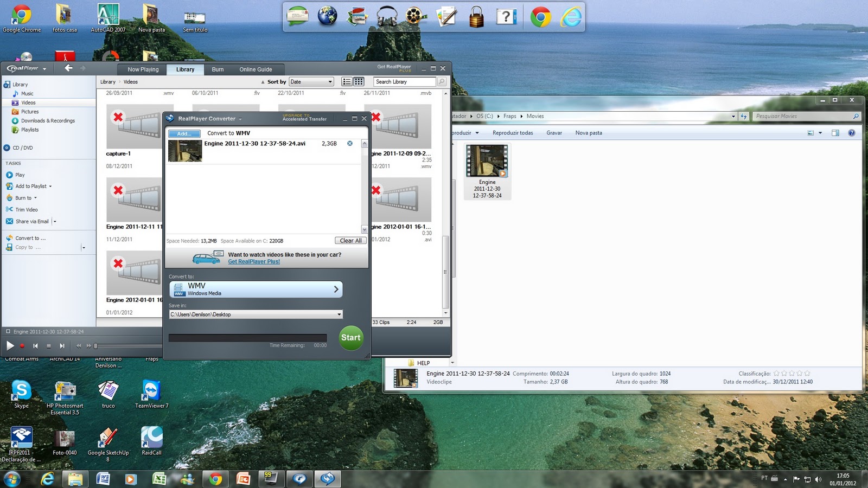868x488 pixels.
Task: Open the Online Guide tab
Action: (x=256, y=69)
